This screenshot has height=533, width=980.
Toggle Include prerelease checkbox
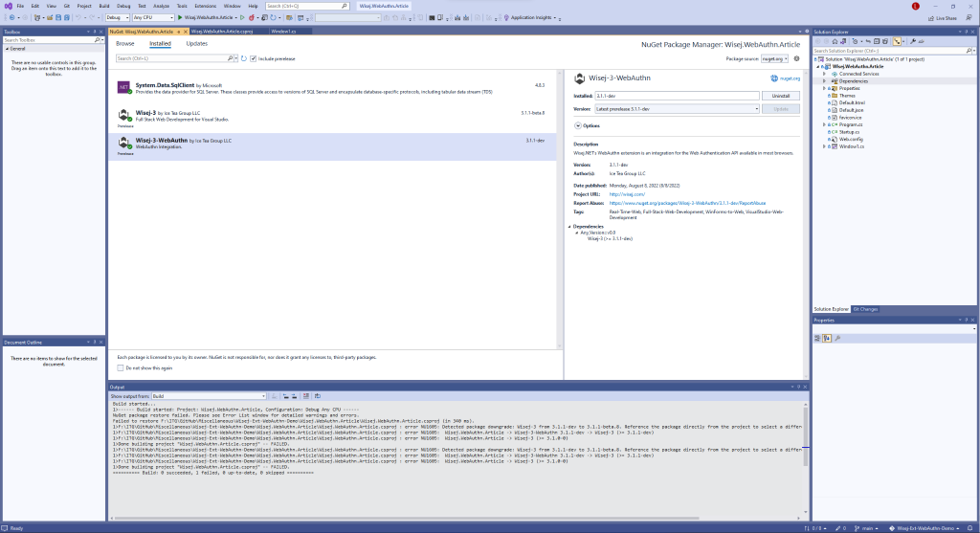coord(253,58)
